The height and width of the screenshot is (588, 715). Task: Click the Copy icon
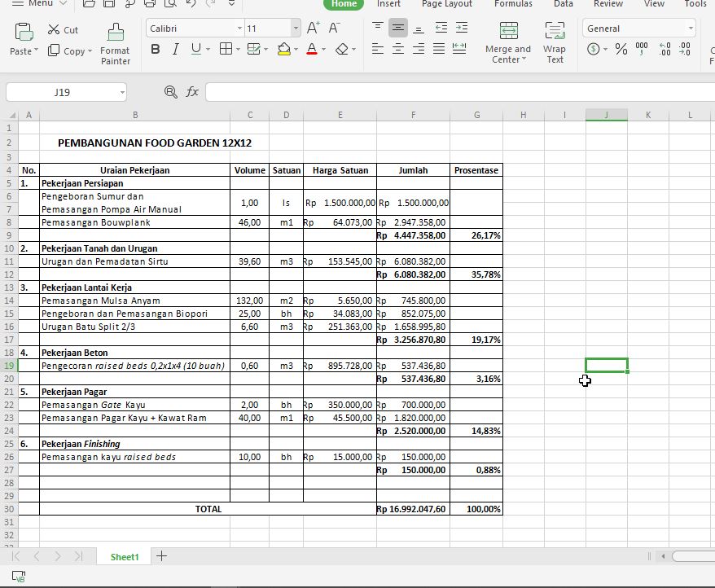click(x=54, y=50)
